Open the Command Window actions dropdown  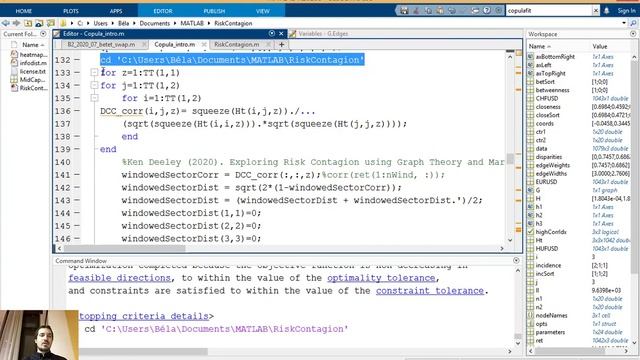click(x=516, y=260)
